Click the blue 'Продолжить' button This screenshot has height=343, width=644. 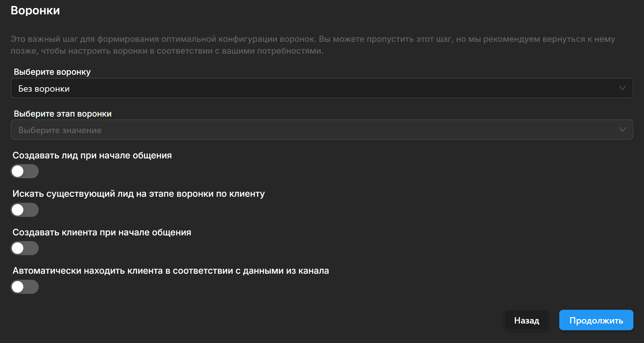click(x=596, y=320)
